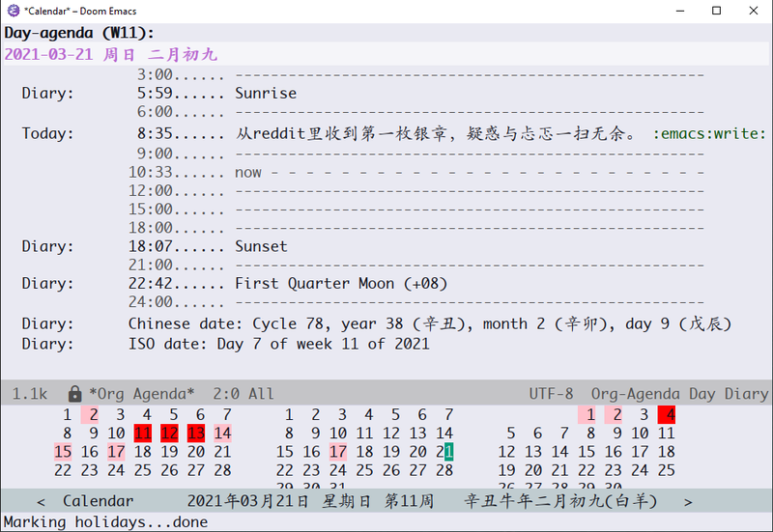
Task: Click the 辛丑牛年二月初九(白羊) lunar date text
Action: click(561, 501)
